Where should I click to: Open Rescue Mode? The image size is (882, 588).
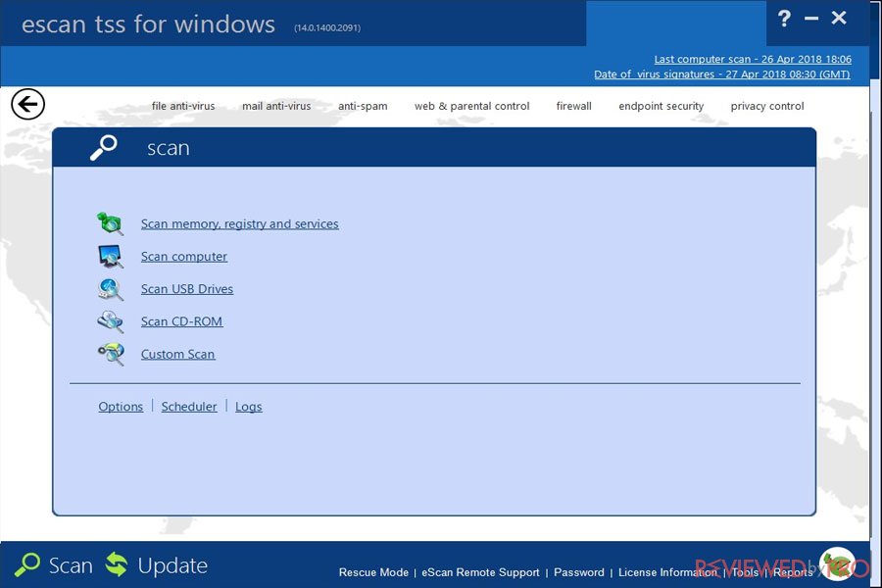click(373, 572)
